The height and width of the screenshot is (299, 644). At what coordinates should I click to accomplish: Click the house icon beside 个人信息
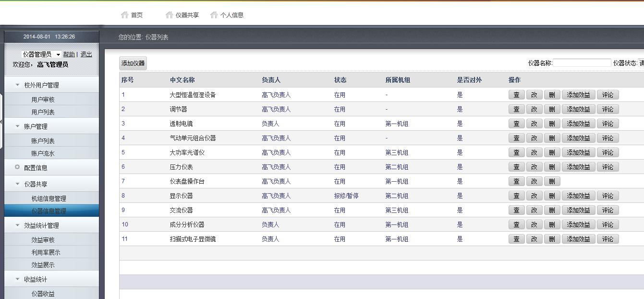[x=214, y=15]
